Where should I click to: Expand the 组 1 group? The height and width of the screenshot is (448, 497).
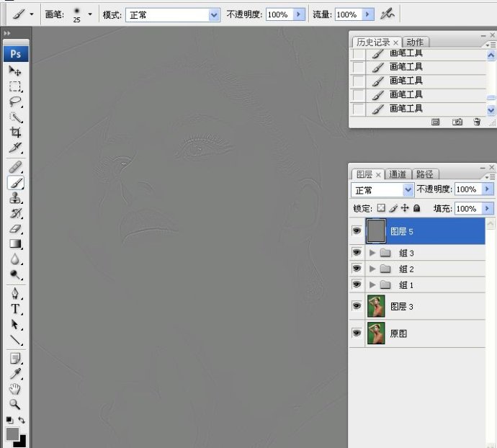click(372, 285)
